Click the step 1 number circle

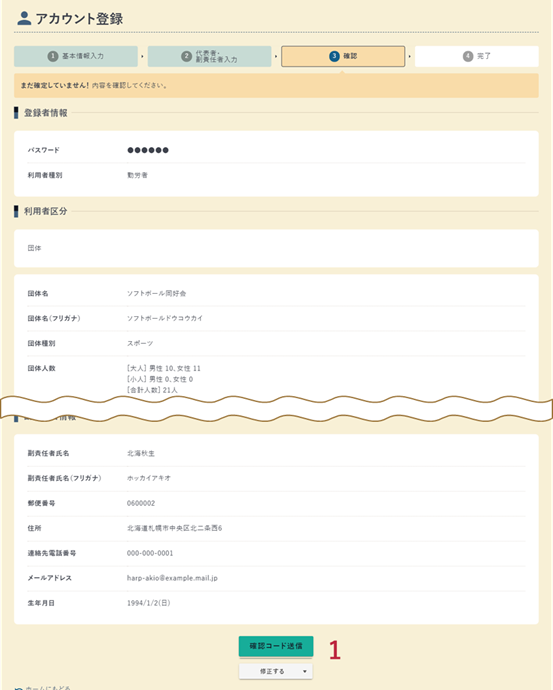coord(53,56)
